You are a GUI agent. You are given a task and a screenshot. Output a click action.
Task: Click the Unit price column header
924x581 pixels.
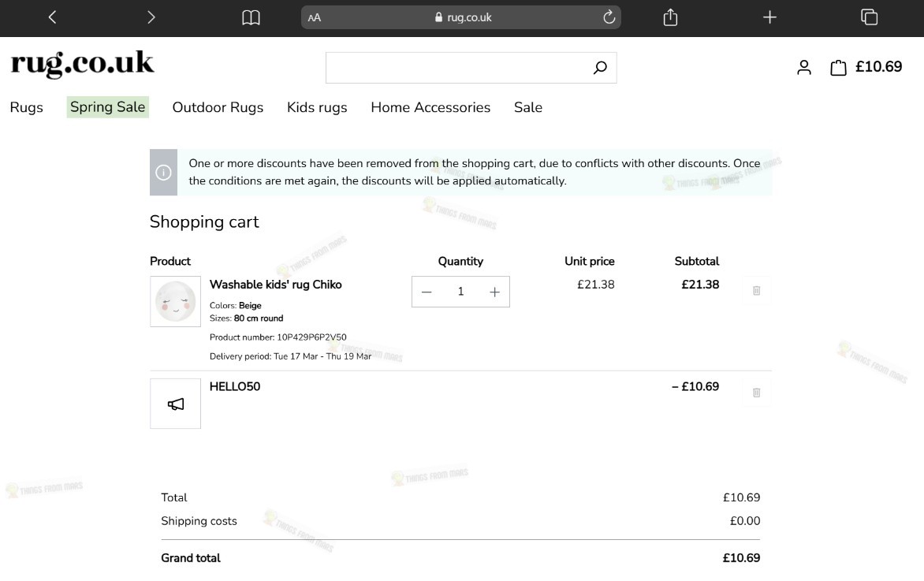click(x=589, y=261)
